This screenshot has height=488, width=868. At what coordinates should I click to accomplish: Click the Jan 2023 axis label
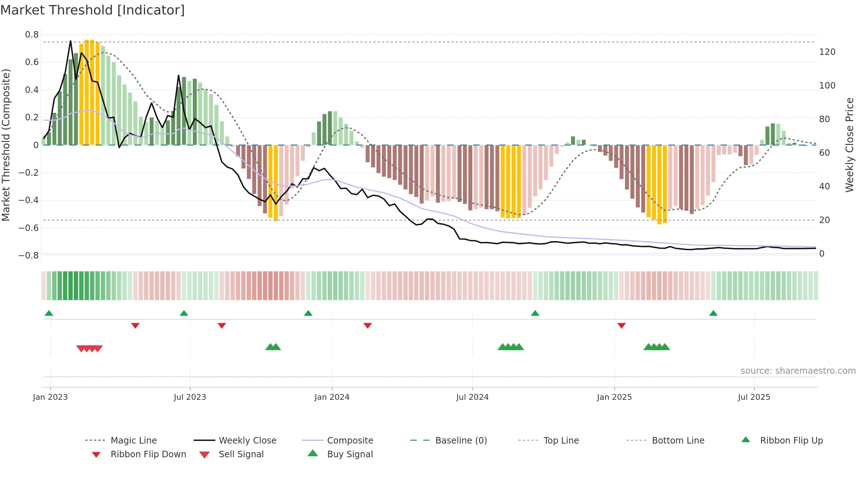click(50, 397)
